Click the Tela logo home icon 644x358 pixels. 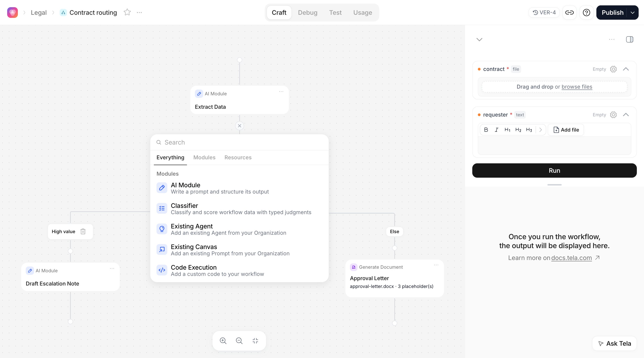(x=13, y=13)
